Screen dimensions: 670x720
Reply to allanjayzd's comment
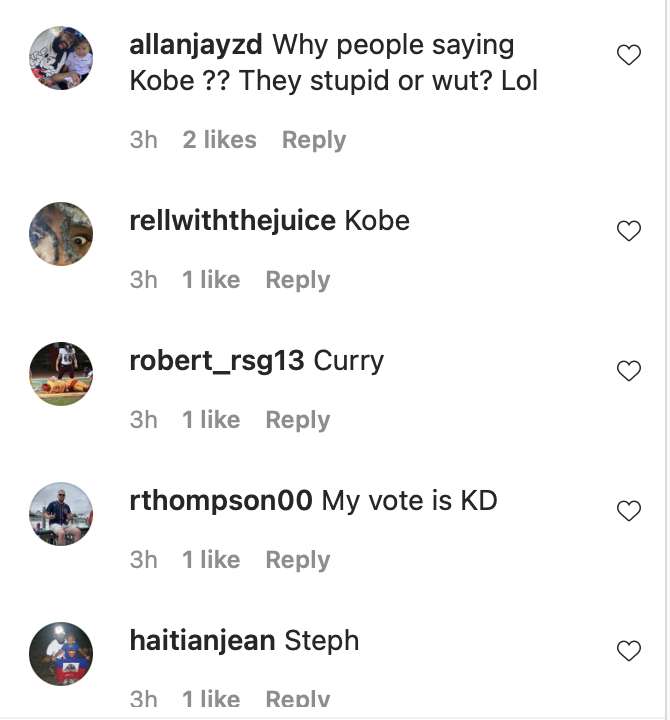314,140
